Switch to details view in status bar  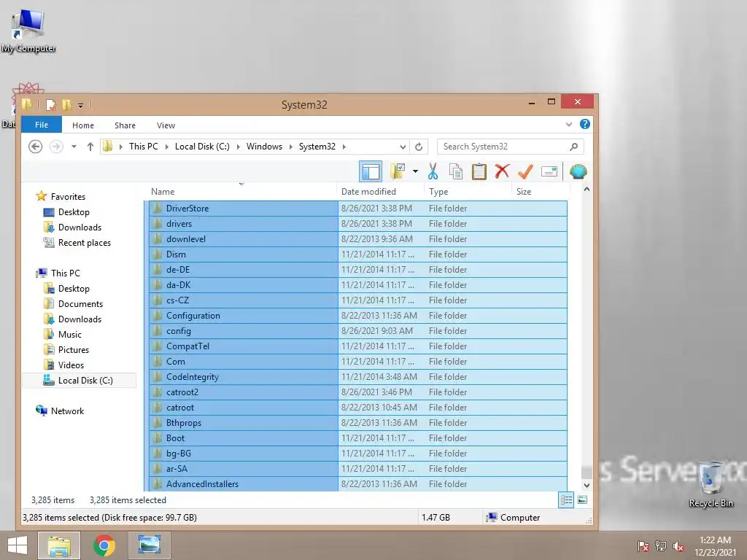pos(566,500)
